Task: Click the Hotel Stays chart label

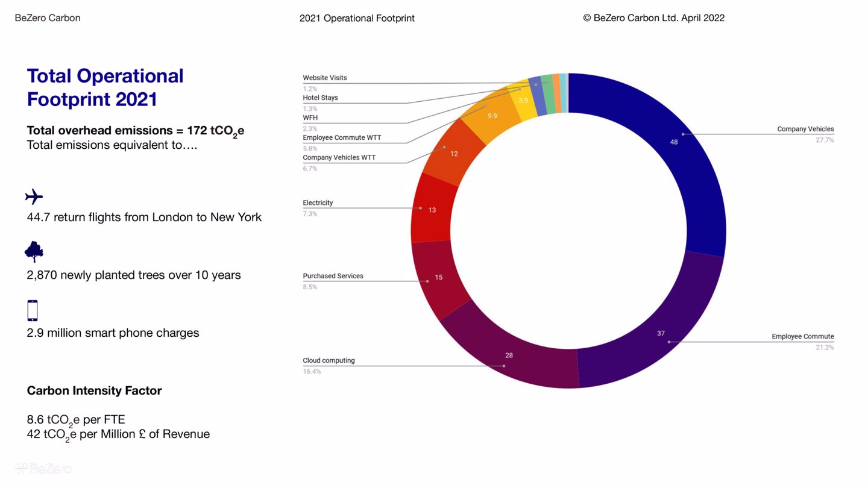Action: click(x=320, y=98)
